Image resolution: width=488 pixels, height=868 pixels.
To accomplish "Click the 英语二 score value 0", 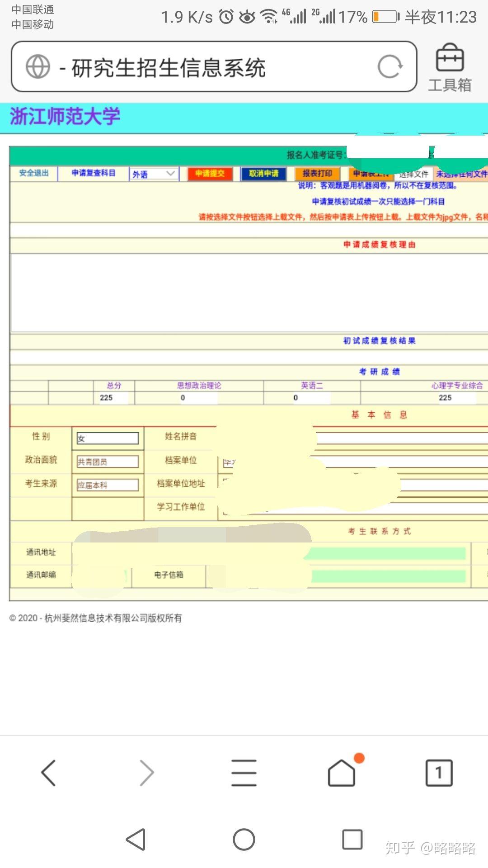I will [296, 398].
